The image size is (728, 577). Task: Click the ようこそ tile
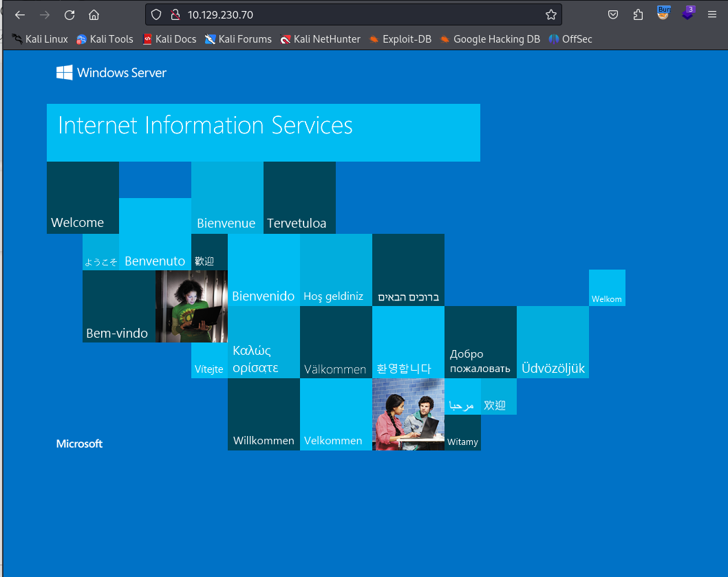pos(100,252)
